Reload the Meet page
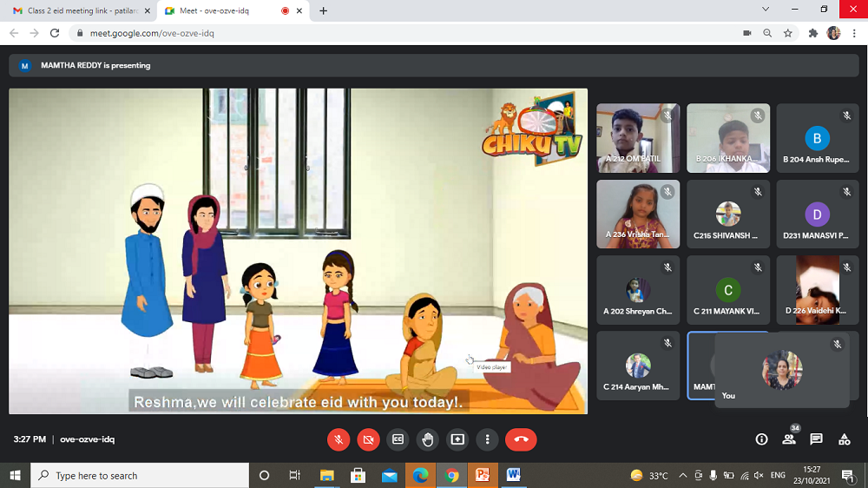The height and width of the screenshot is (488, 868). 55,33
